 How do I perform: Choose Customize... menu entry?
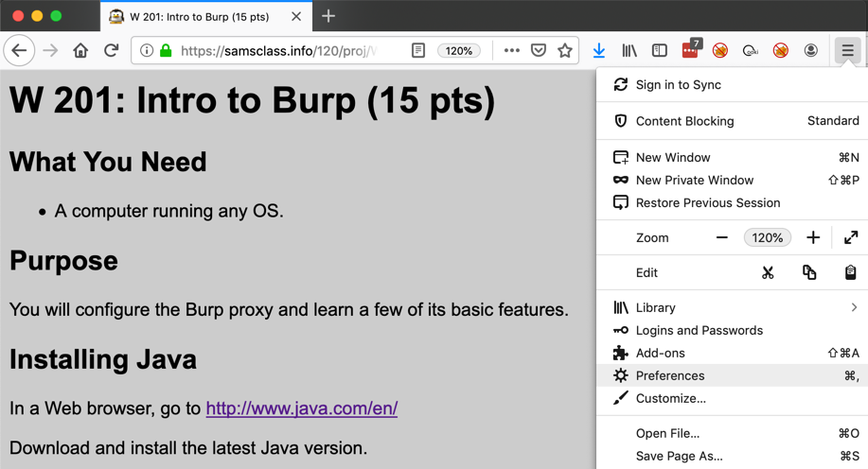point(732,398)
